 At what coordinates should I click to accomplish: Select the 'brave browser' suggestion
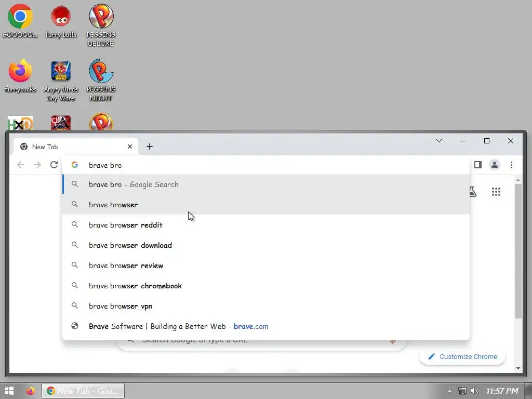coord(266,205)
